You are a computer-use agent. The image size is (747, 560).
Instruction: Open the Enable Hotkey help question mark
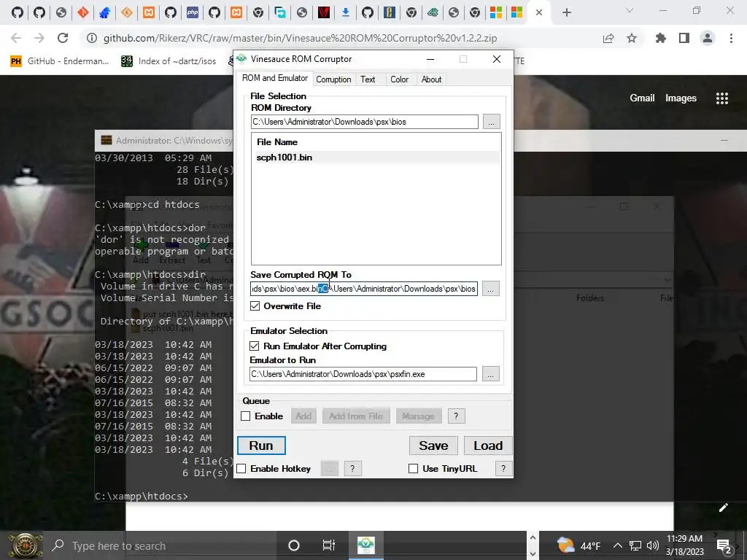click(352, 469)
